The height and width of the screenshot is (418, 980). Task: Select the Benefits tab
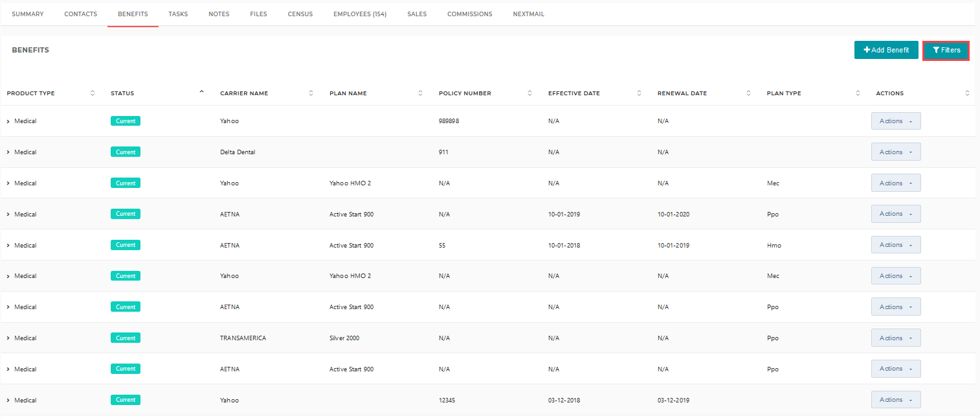tap(133, 14)
